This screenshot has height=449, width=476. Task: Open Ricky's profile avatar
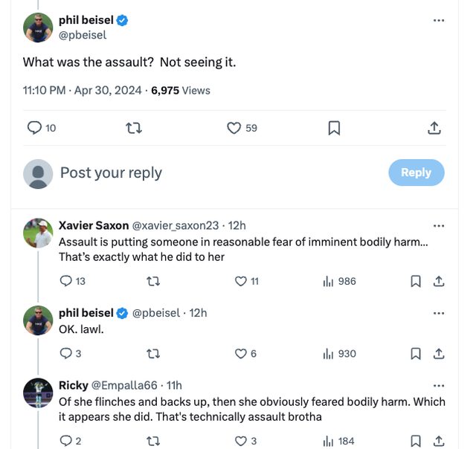[37, 393]
